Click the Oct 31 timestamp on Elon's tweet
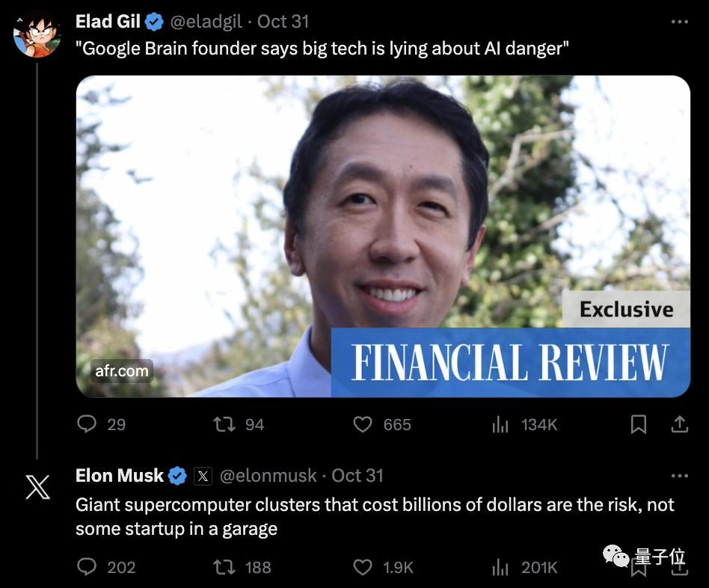 tap(357, 476)
